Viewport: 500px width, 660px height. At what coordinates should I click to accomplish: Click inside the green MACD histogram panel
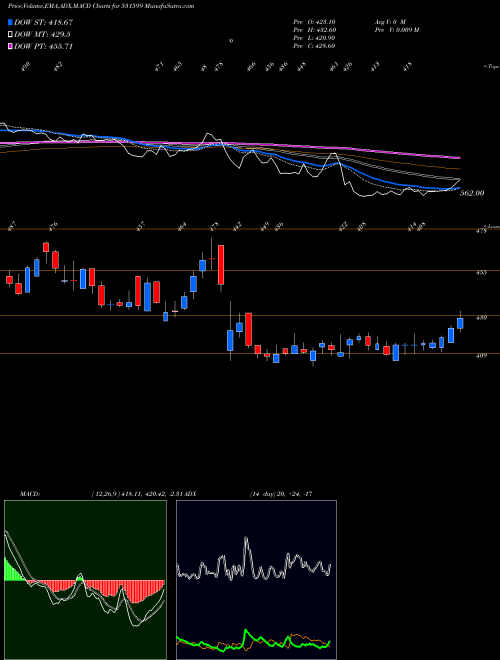[85, 580]
